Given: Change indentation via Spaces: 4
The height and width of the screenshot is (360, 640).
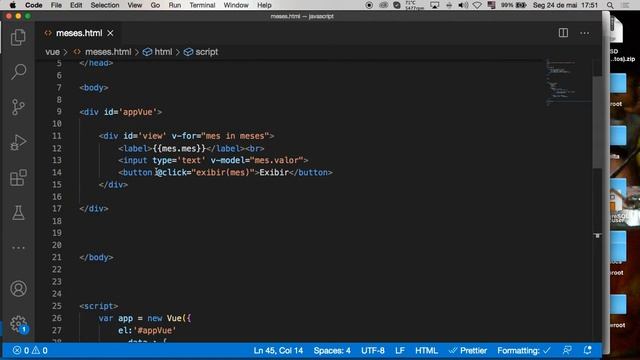Looking at the screenshot, I should (332, 351).
